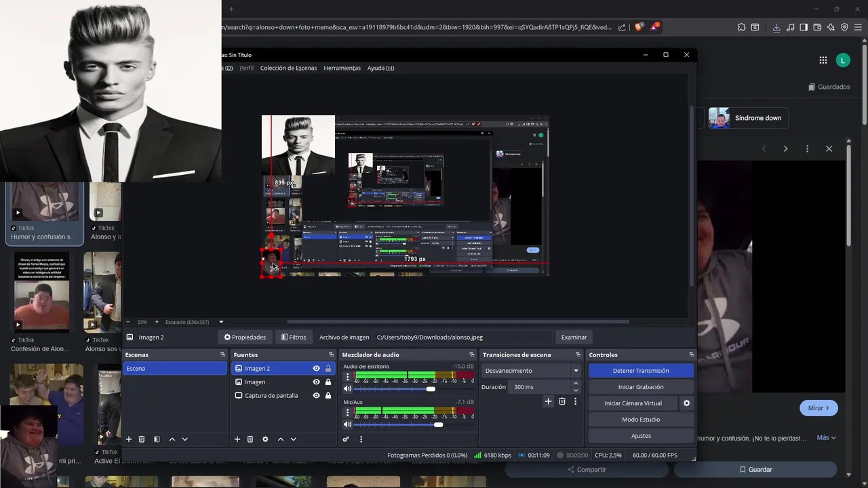868x488 pixels.
Task: Add a new source in Fuentes panel
Action: pyautogui.click(x=237, y=439)
